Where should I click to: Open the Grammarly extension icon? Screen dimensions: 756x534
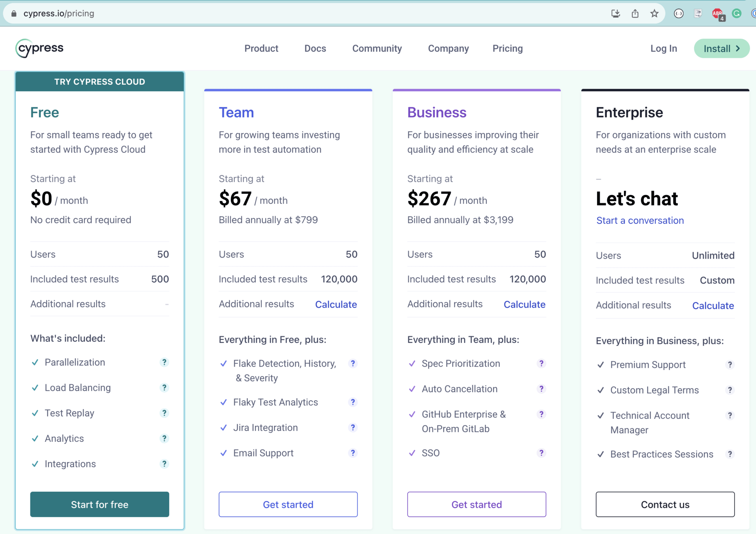(x=737, y=13)
